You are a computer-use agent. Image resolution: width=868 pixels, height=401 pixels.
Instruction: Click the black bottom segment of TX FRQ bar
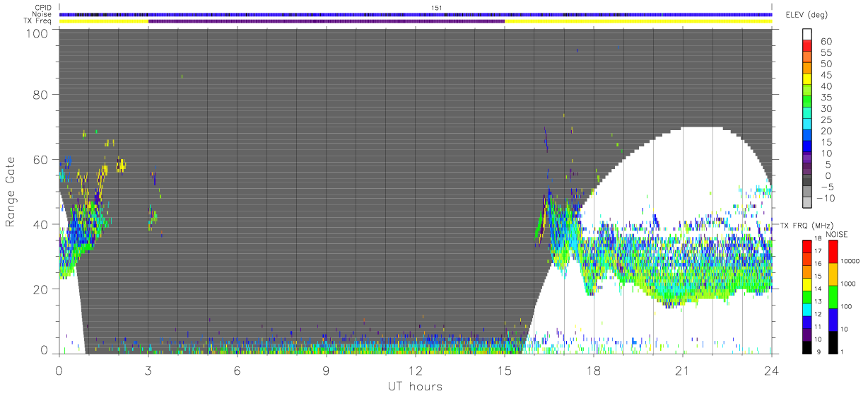[x=808, y=347]
